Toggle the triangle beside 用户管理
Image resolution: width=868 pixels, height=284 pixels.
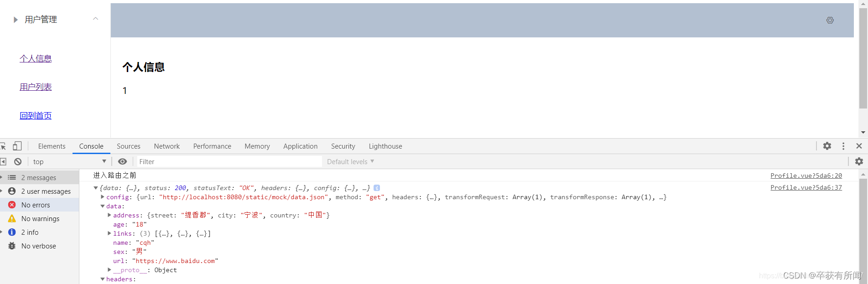[x=16, y=20]
